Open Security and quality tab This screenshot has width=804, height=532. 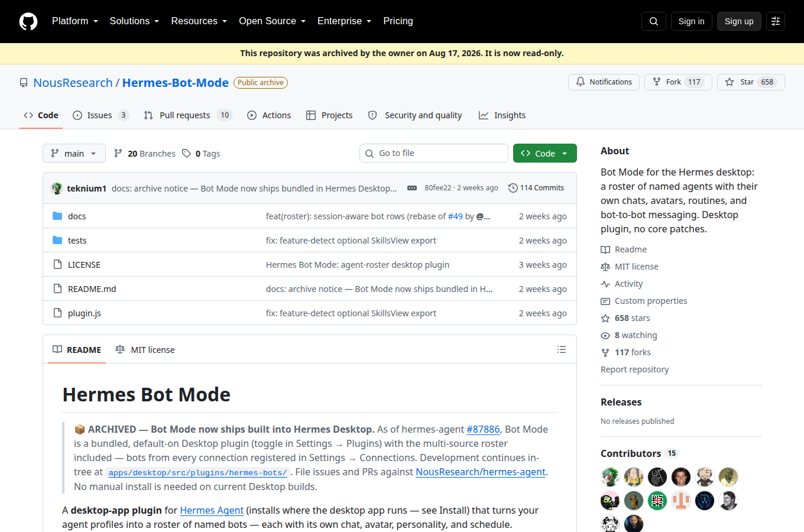(415, 115)
